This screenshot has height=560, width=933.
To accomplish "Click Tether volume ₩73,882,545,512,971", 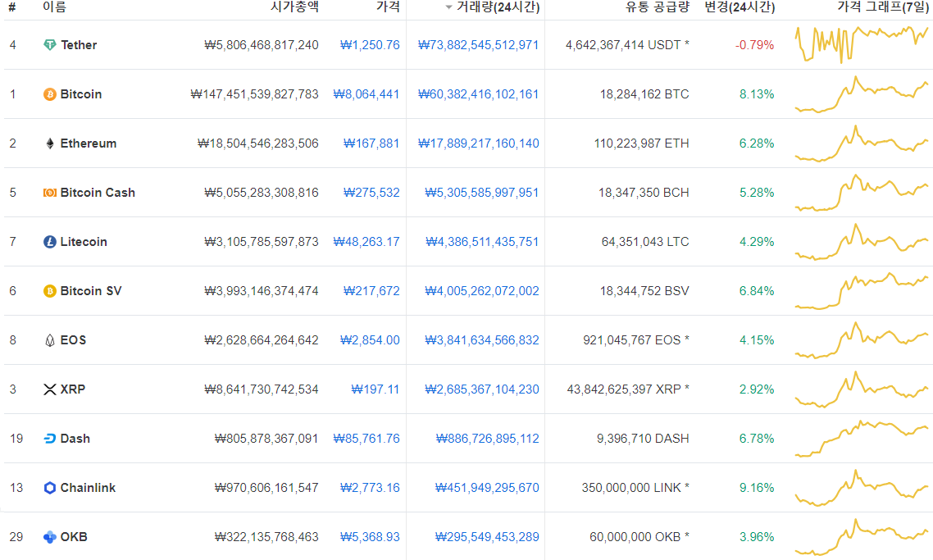I will point(479,44).
